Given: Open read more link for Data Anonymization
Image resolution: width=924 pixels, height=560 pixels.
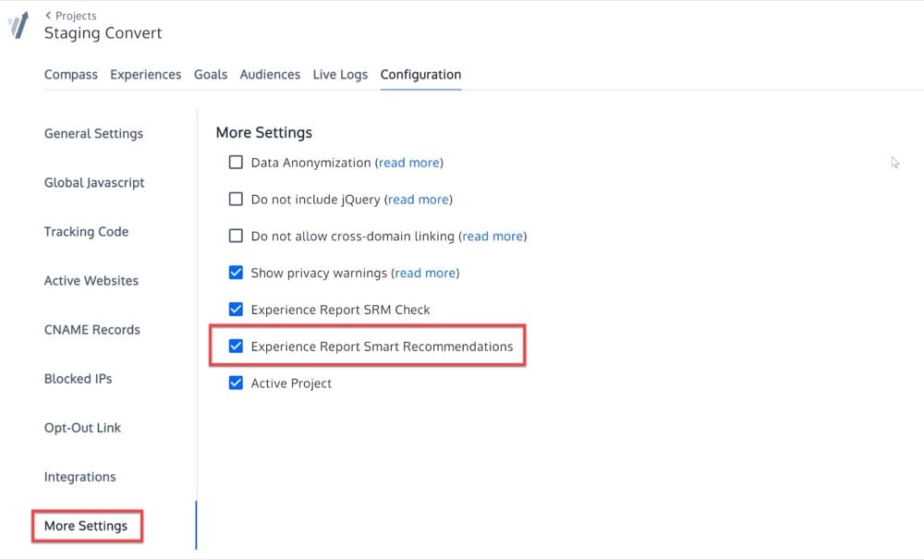Looking at the screenshot, I should 409,163.
